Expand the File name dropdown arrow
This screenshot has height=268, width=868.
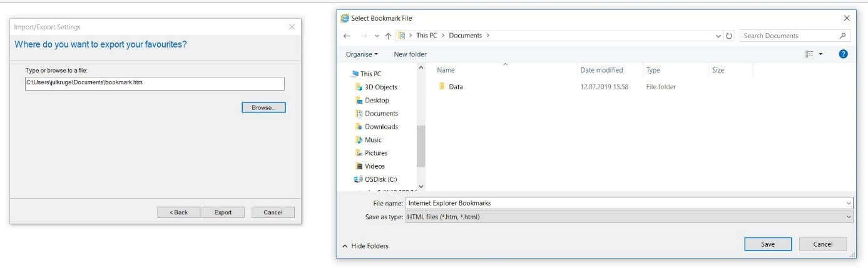tap(849, 203)
